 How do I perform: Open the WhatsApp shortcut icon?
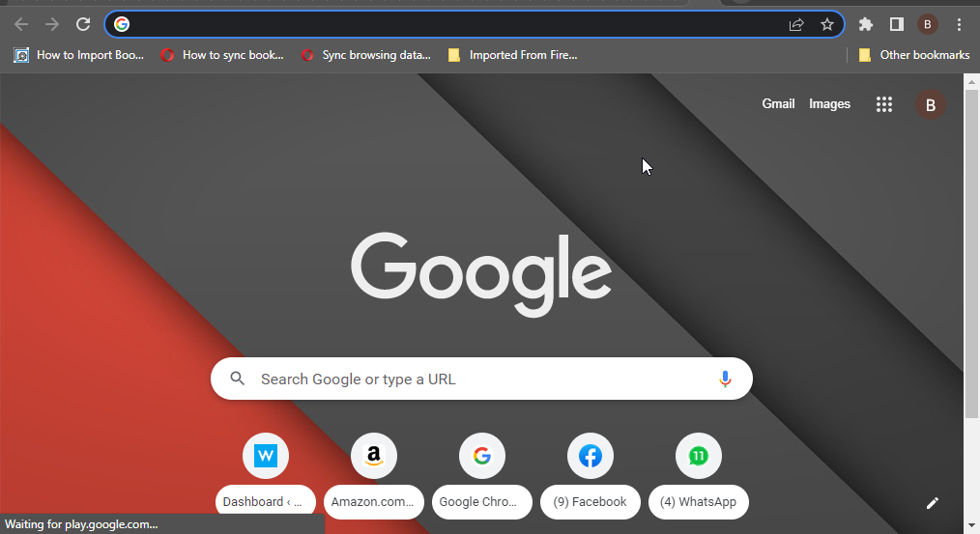[698, 456]
